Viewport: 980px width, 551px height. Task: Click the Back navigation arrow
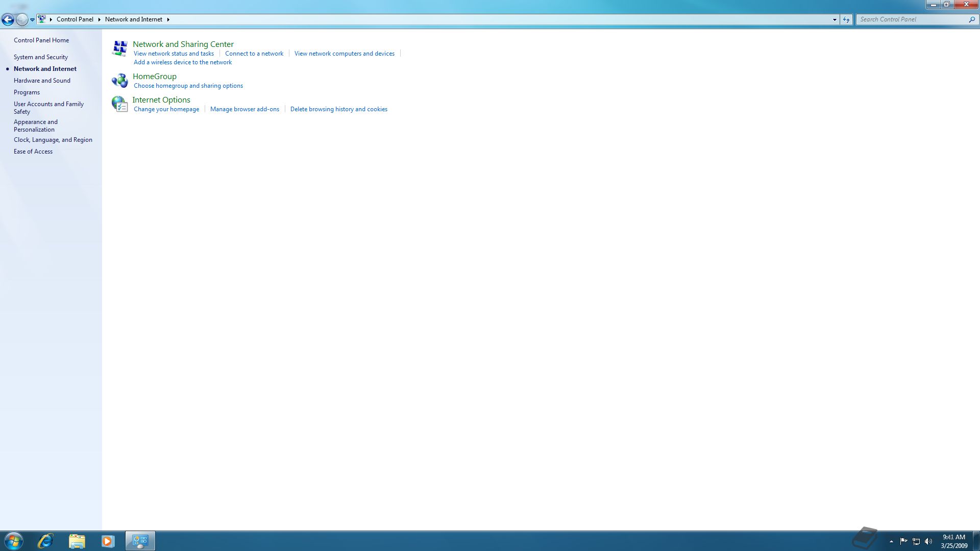click(x=8, y=20)
